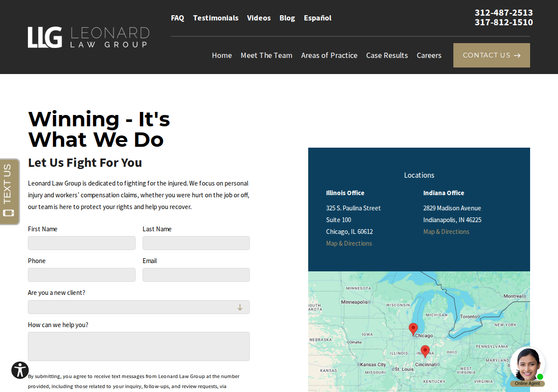This screenshot has height=392, width=558.
Task: Call phone number 312-487-2513
Action: click(504, 13)
